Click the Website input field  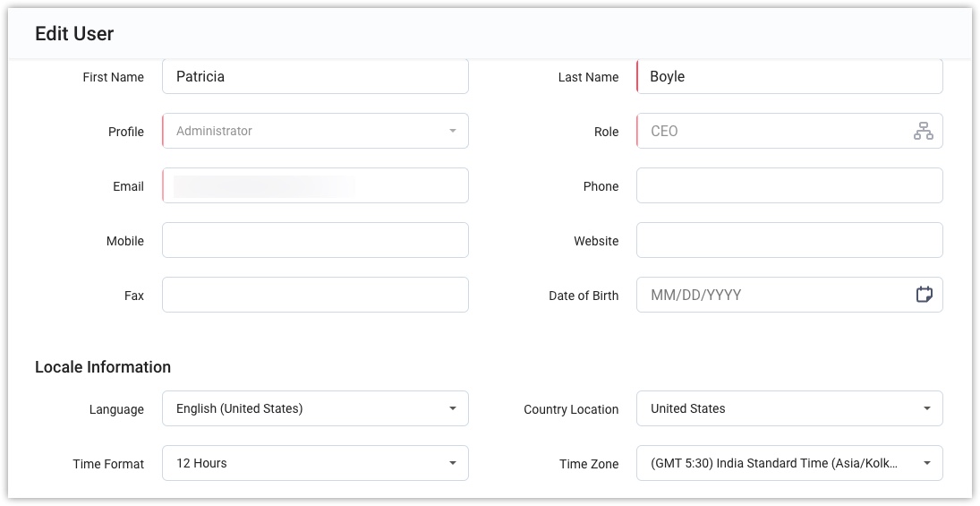pos(789,241)
